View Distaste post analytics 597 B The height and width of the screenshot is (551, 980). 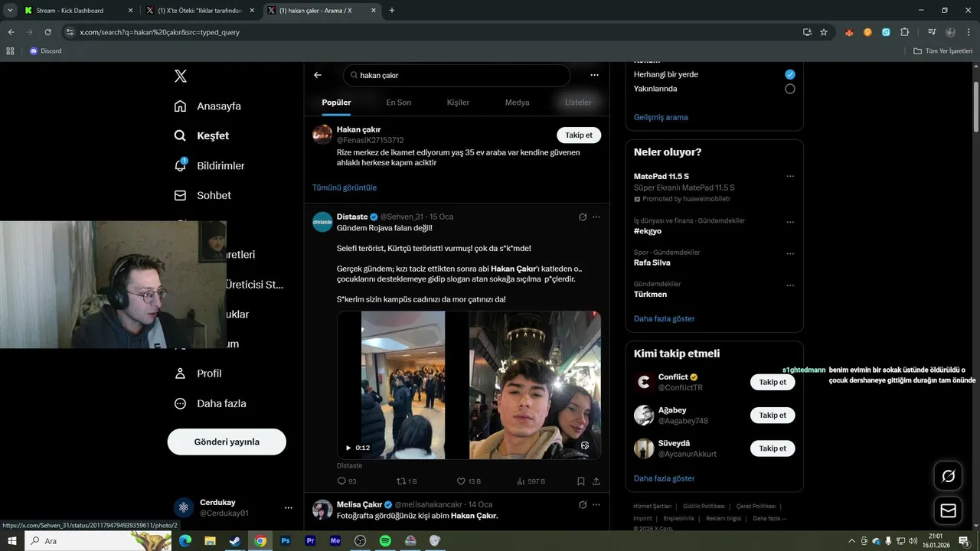(x=531, y=481)
